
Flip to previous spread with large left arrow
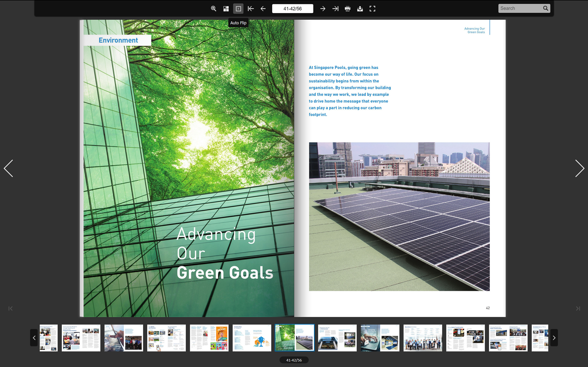coord(9,168)
